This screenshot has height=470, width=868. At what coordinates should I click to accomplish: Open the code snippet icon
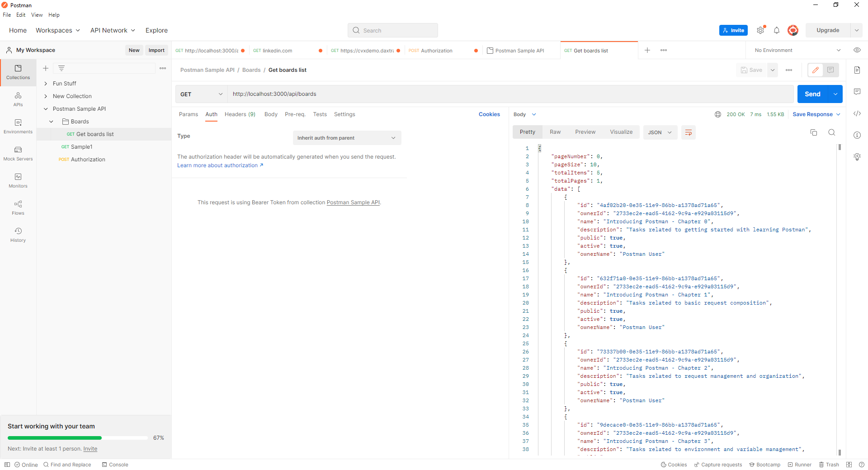(x=857, y=113)
